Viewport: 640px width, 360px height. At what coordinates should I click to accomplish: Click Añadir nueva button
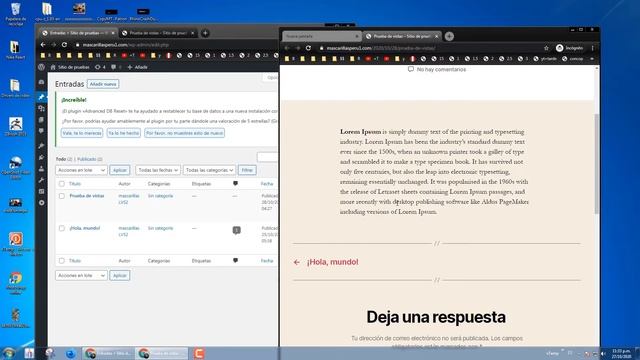[103, 84]
